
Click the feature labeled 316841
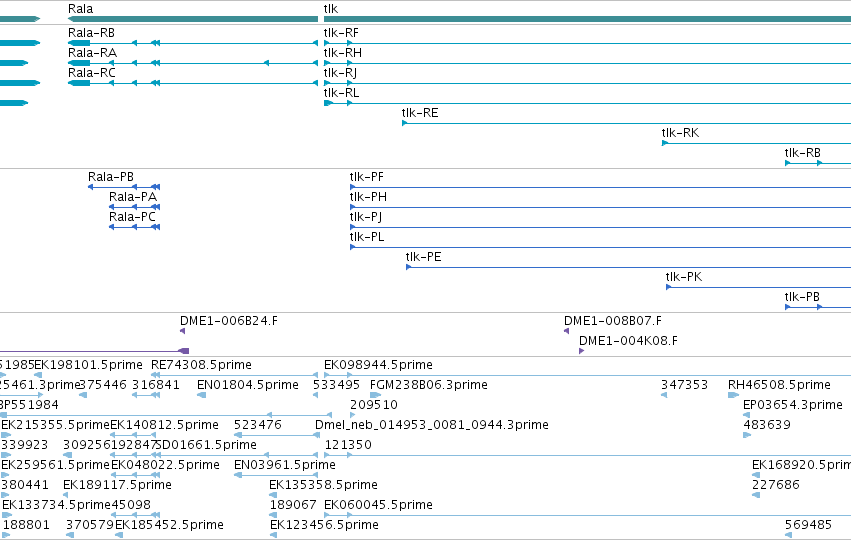145,395
